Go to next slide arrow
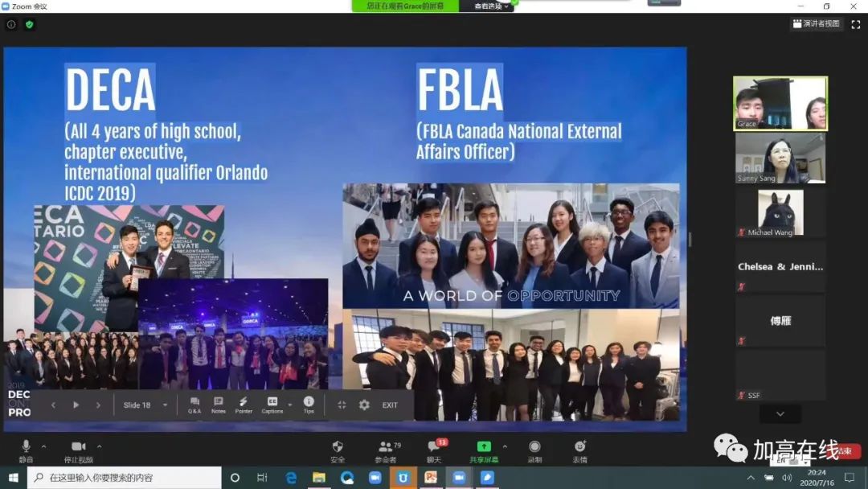868x489 pixels. point(98,405)
